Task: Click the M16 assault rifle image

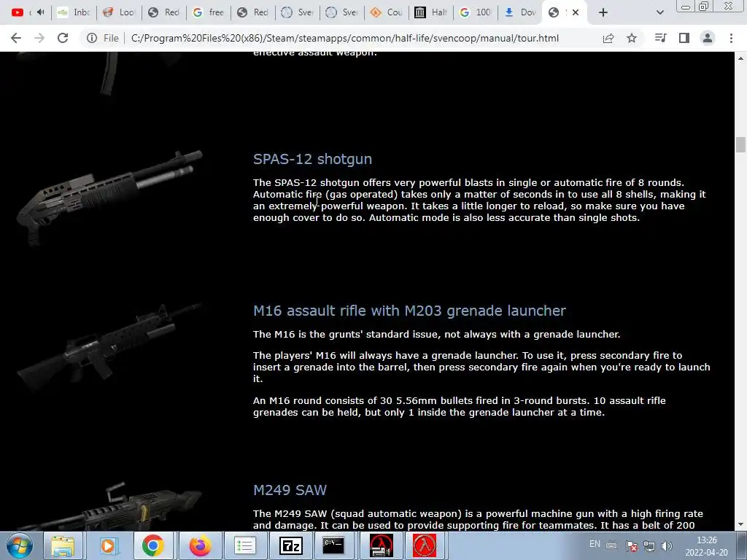Action: [x=109, y=346]
